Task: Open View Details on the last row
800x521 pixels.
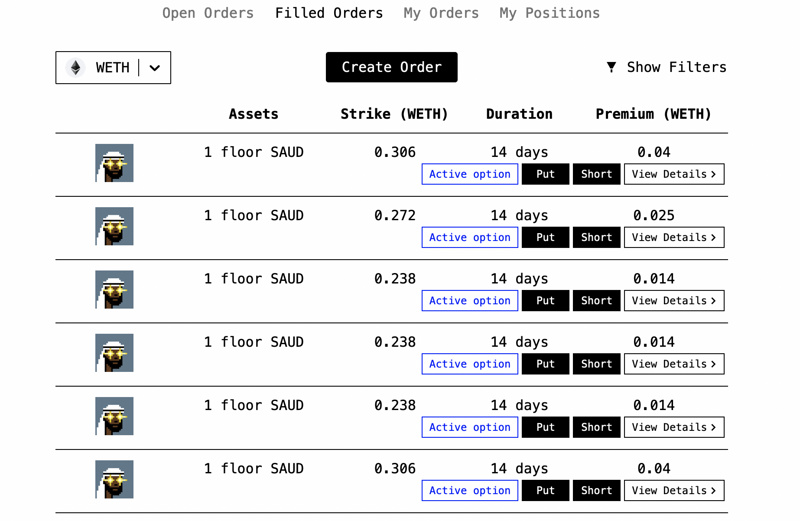Action: pos(674,491)
